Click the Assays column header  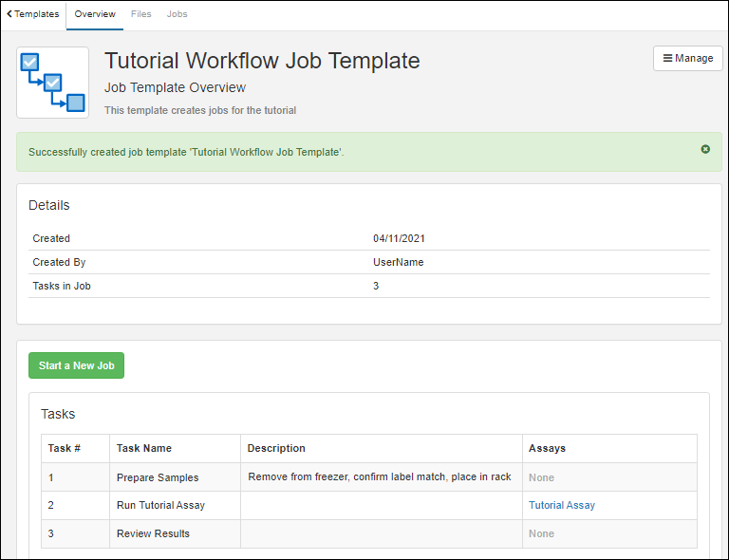pos(548,448)
